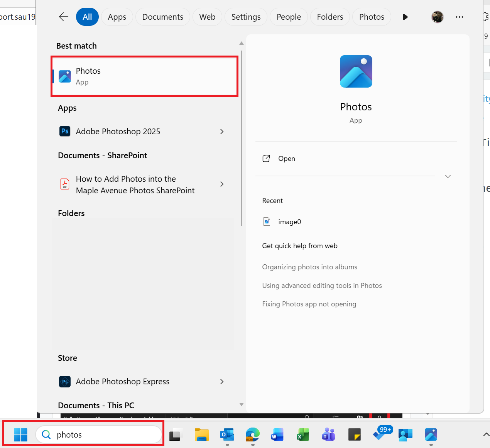Launch Outlook from the taskbar
The image size is (490, 448).
(x=227, y=435)
